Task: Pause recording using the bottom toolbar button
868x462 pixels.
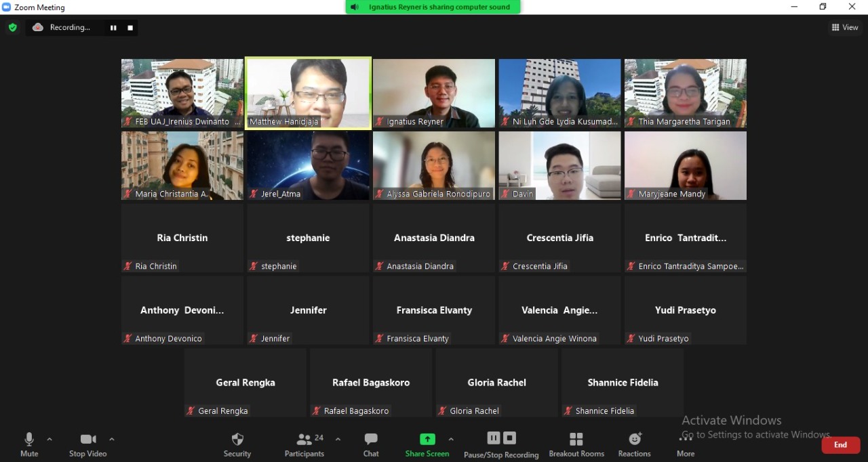Action: [494, 438]
